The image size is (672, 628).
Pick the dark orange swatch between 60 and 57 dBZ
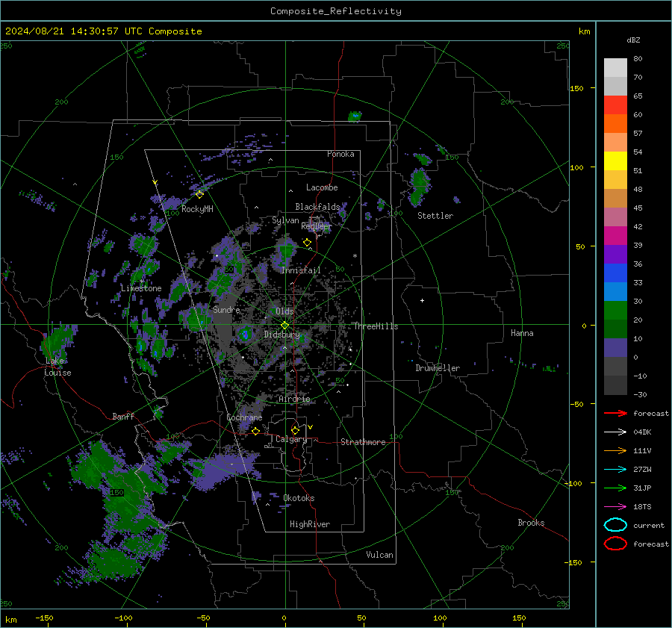point(615,124)
